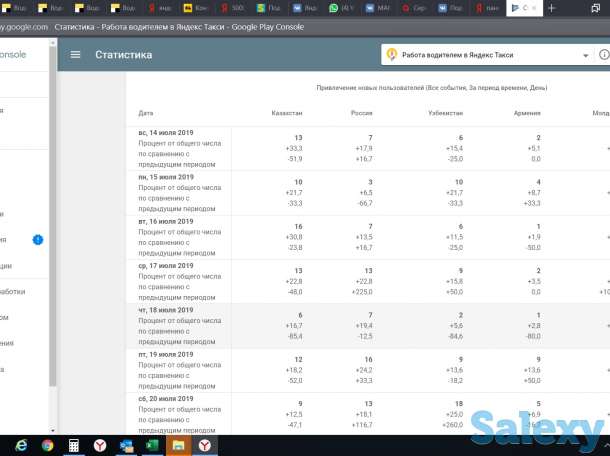Click the blue notification badge in the sidebar
610x456 pixels.
[38, 240]
